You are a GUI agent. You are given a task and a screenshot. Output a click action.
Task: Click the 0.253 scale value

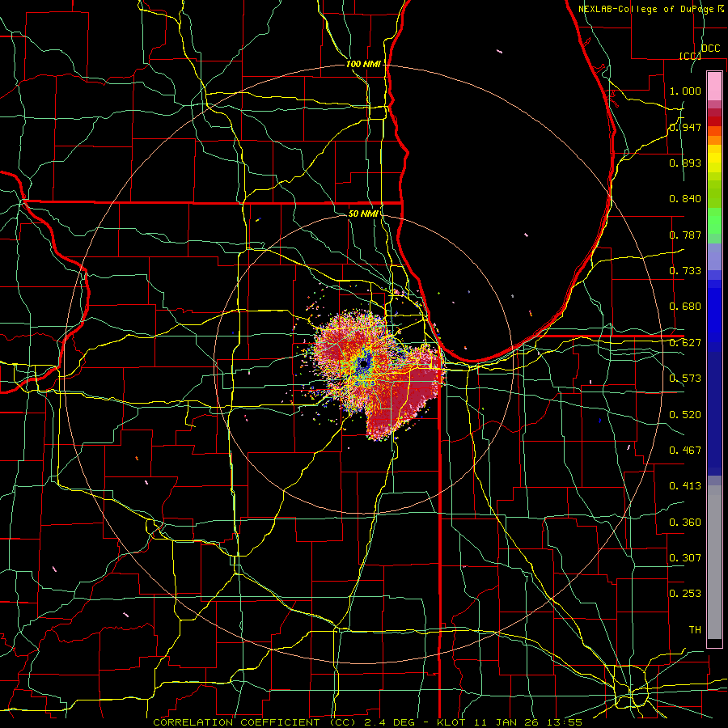685,594
